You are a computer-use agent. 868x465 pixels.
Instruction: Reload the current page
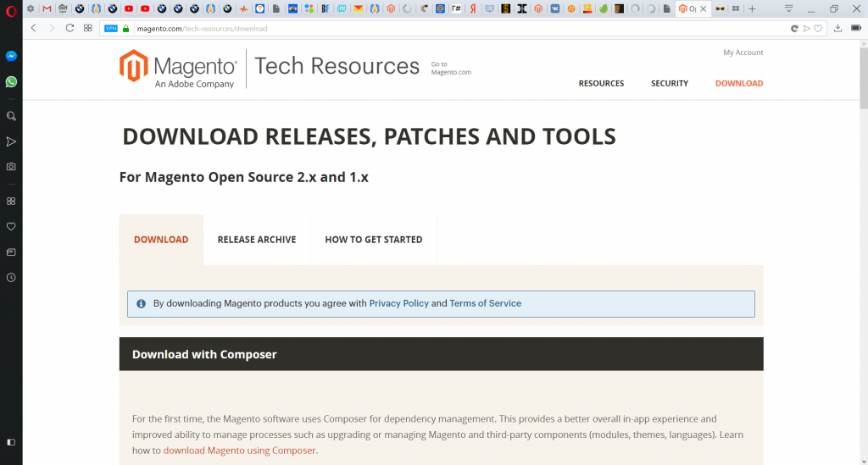point(70,28)
